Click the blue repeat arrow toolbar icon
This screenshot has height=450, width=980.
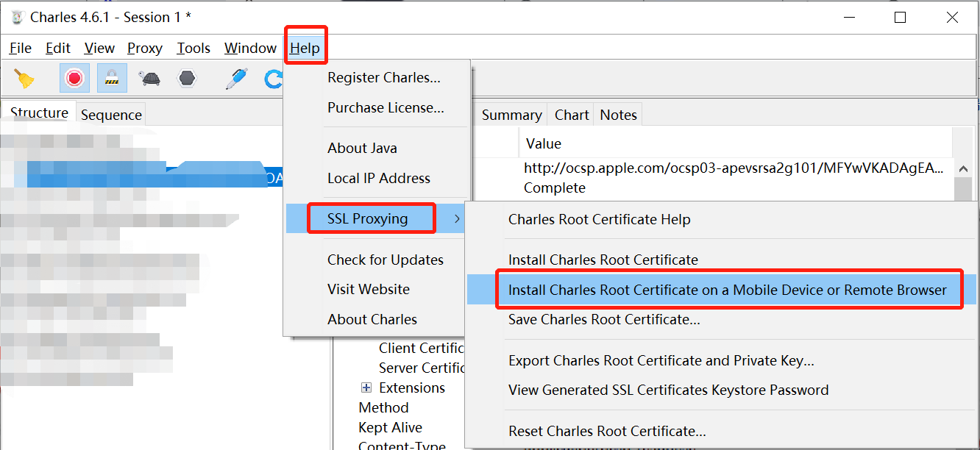(274, 78)
